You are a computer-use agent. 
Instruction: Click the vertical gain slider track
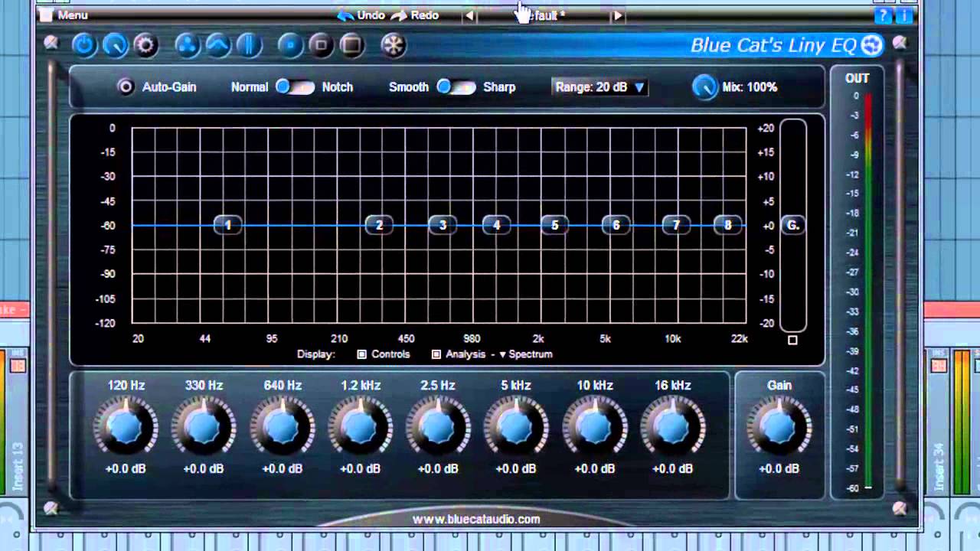click(793, 225)
